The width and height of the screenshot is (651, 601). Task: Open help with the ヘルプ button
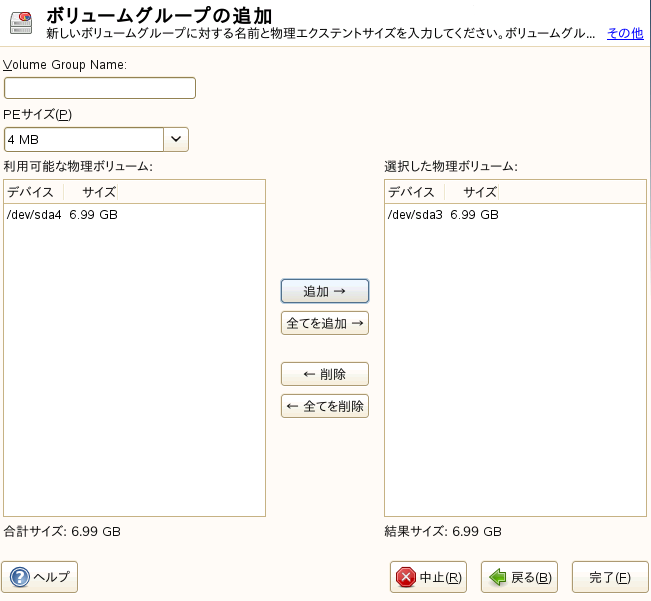click(39, 577)
